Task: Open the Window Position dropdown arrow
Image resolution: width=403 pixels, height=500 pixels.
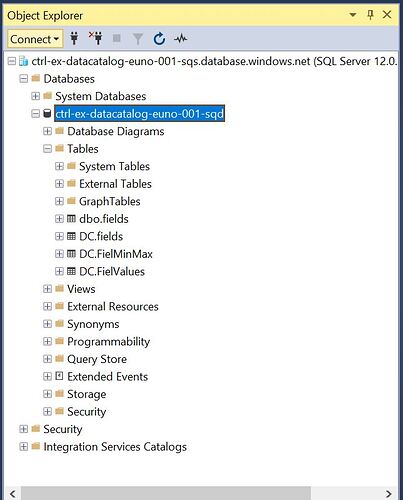Action: pos(353,15)
